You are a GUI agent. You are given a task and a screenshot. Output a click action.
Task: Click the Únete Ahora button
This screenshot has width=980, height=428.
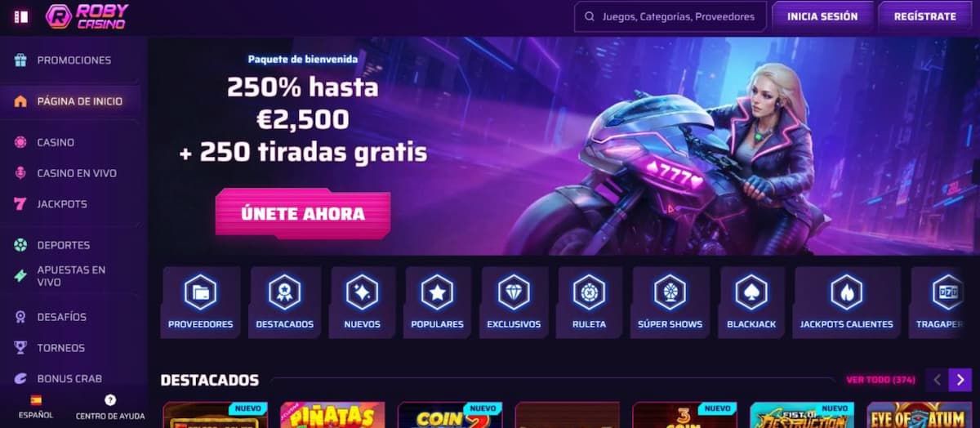click(303, 214)
